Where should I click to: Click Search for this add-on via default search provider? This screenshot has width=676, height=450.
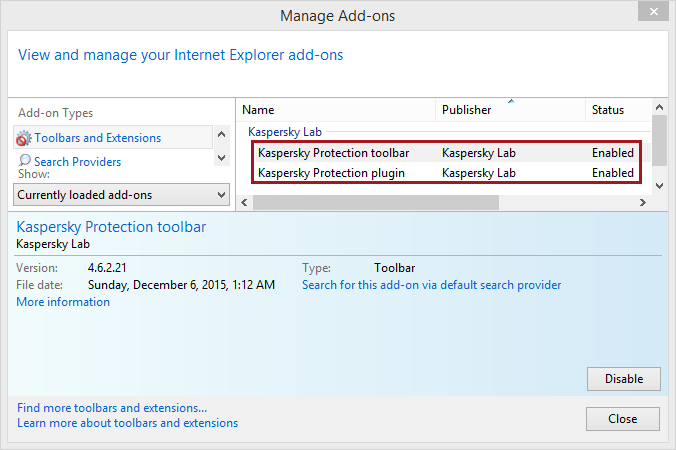(432, 285)
